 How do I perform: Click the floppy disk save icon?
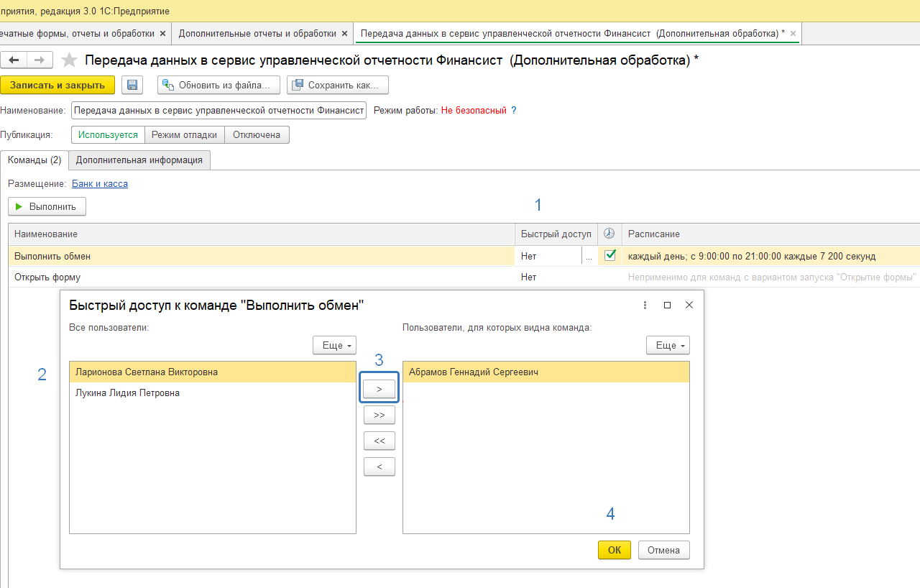click(x=132, y=85)
